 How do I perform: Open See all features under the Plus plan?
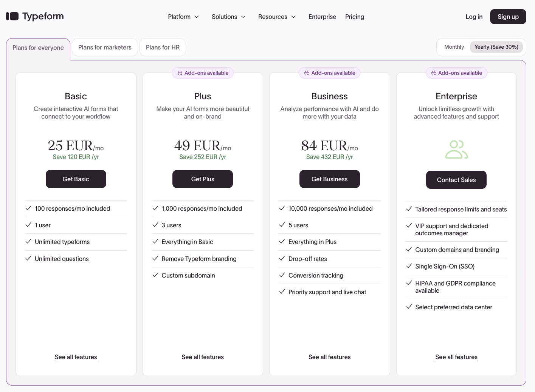click(x=203, y=357)
